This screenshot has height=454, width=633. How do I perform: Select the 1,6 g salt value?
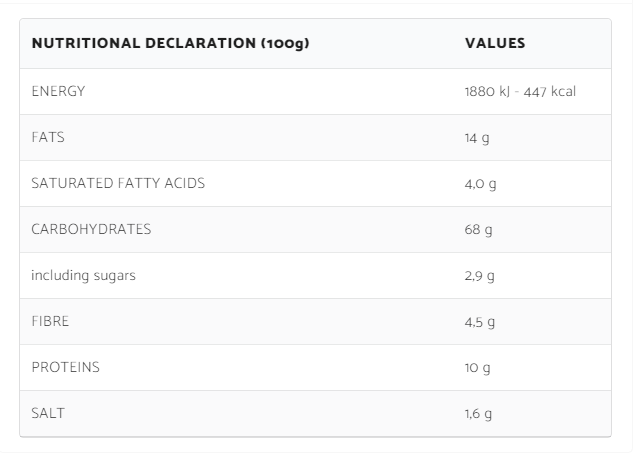click(x=479, y=414)
